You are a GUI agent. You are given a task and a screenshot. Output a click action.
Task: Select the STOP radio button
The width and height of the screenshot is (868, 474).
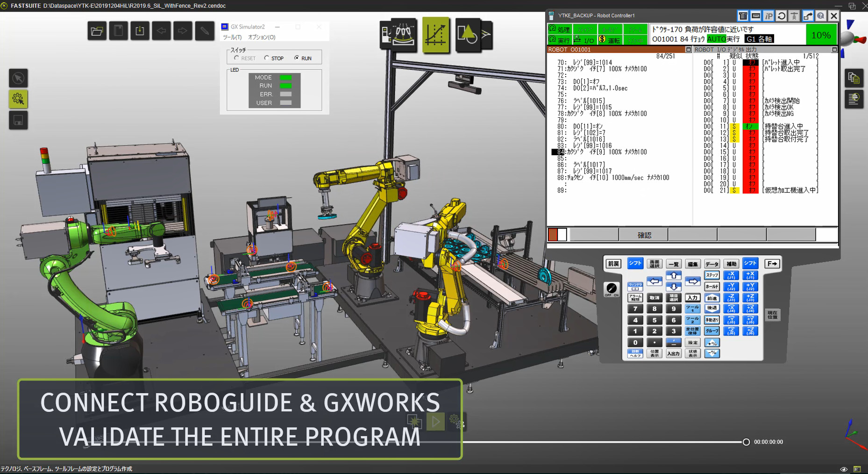tap(266, 58)
